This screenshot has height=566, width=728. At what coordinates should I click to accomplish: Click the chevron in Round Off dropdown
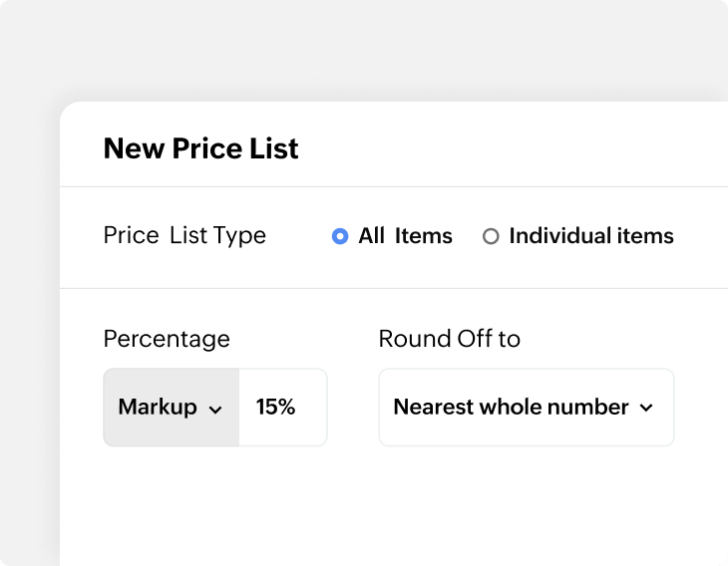point(646,408)
